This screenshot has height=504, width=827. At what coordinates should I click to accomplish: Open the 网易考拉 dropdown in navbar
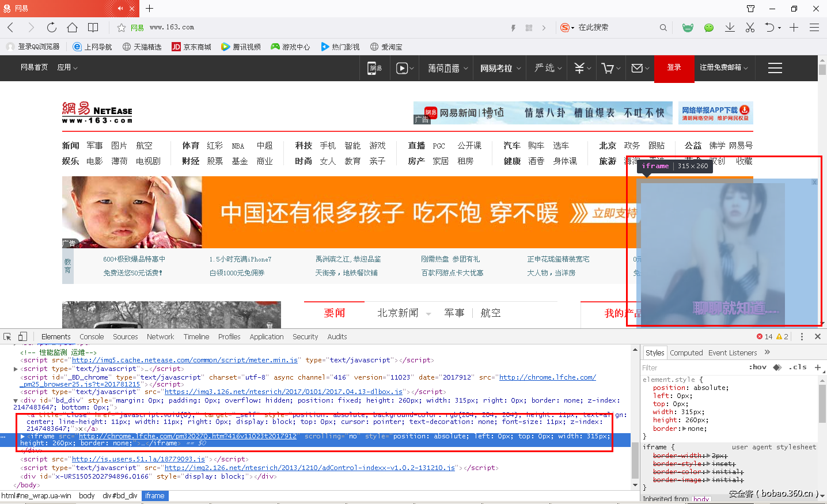(499, 67)
